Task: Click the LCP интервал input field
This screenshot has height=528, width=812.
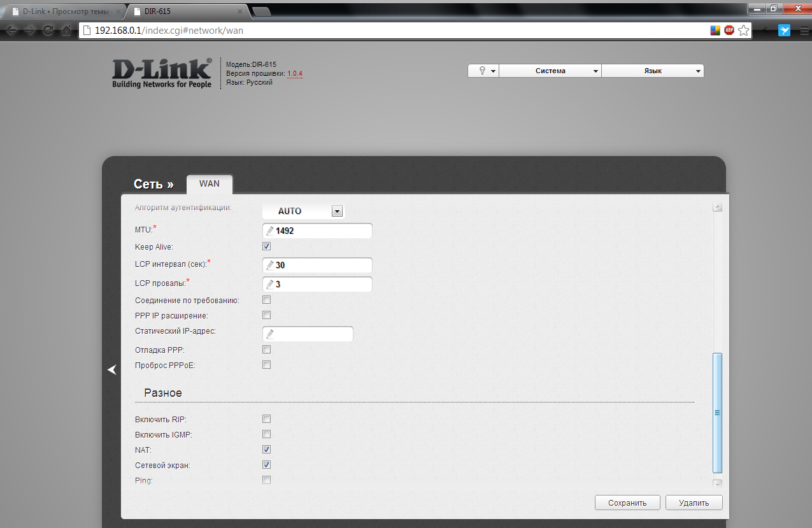Action: pos(317,265)
